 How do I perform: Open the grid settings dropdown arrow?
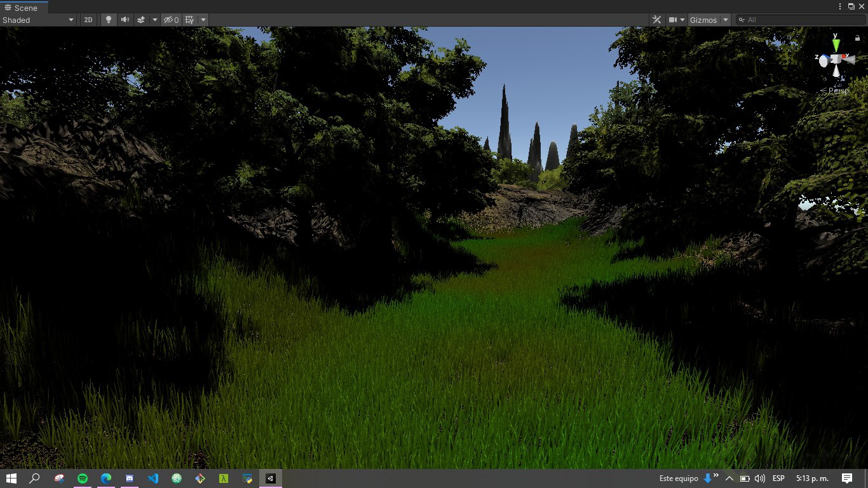pos(203,20)
